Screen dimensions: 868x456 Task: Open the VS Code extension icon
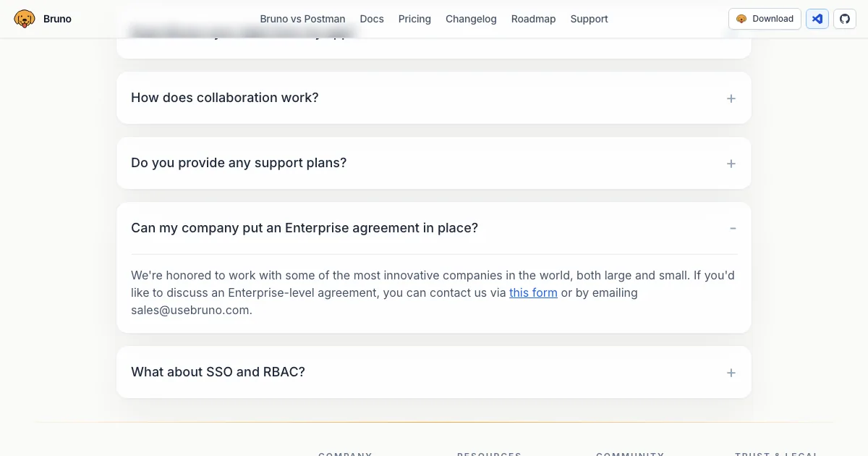(817, 19)
